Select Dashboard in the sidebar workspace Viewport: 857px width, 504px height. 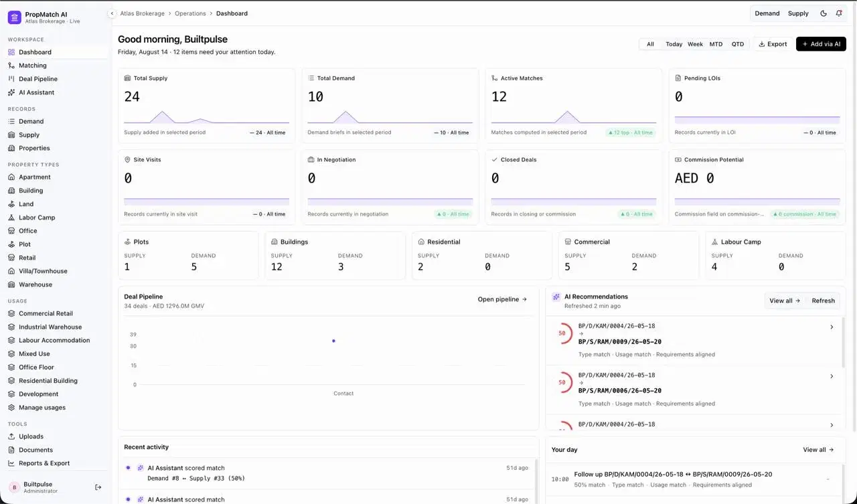click(x=55, y=52)
